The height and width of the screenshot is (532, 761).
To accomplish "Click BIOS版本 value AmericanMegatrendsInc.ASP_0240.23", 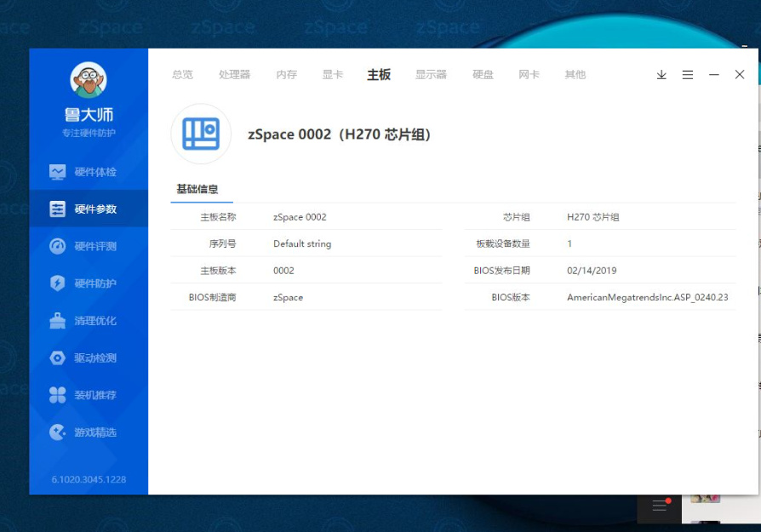I will tap(648, 297).
